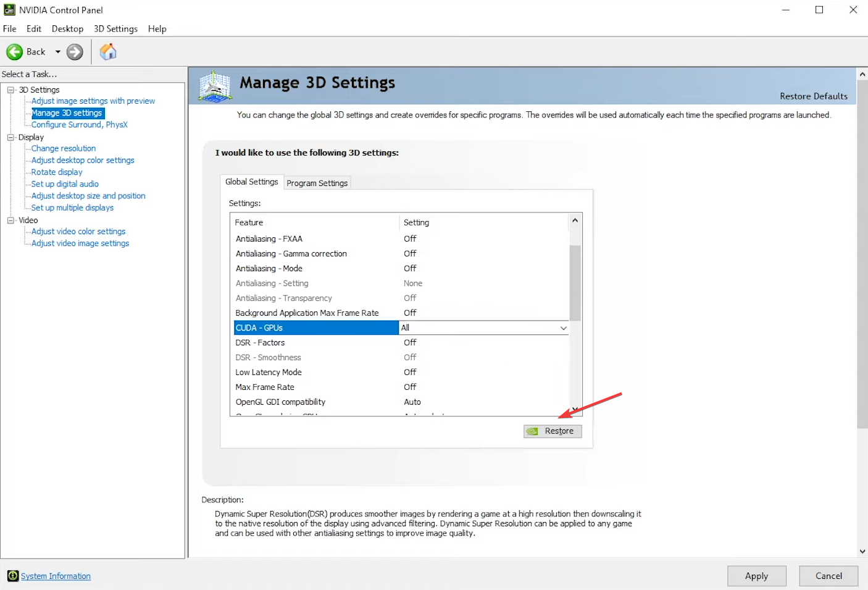
Task: Click the Manage 3D Settings header icon
Action: (215, 86)
